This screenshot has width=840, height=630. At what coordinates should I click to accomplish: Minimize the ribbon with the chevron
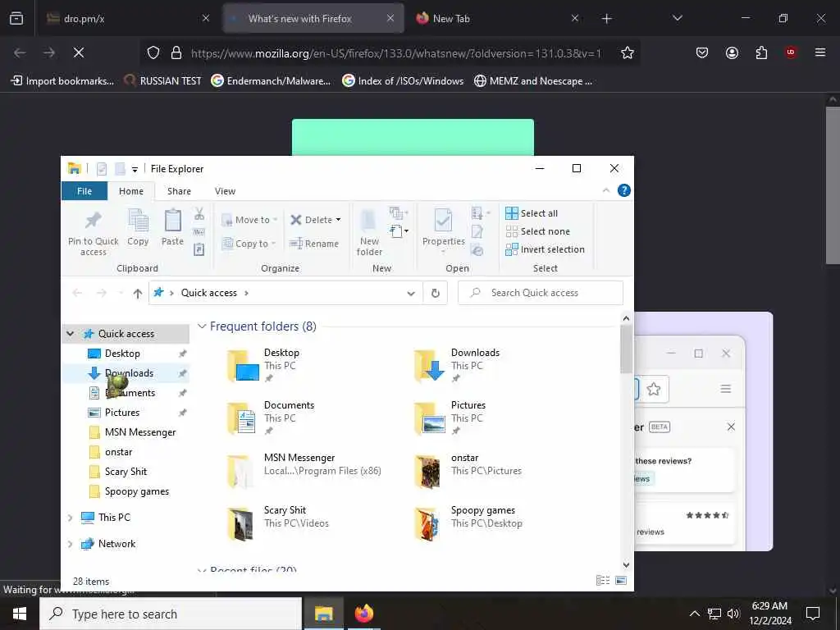coord(606,190)
